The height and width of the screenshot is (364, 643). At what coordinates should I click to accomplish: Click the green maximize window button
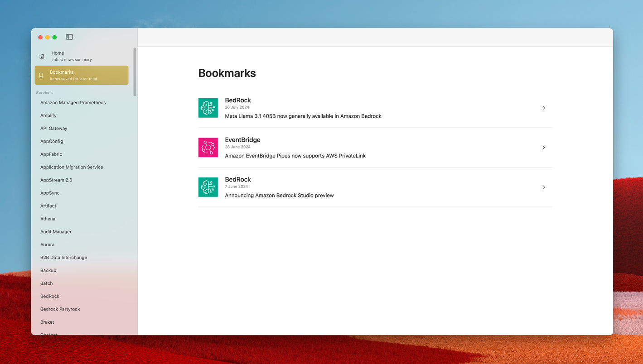[54, 37]
